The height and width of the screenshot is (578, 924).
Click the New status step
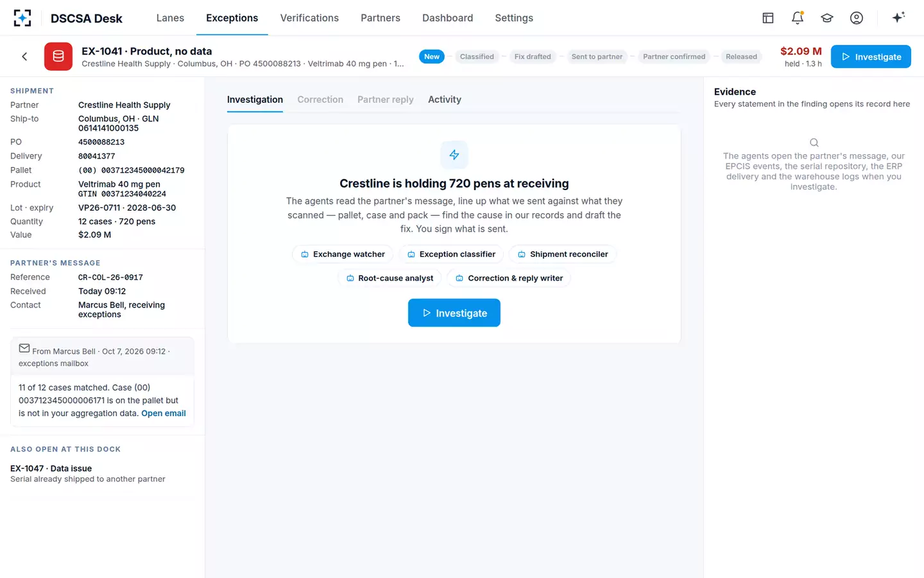[432, 57]
